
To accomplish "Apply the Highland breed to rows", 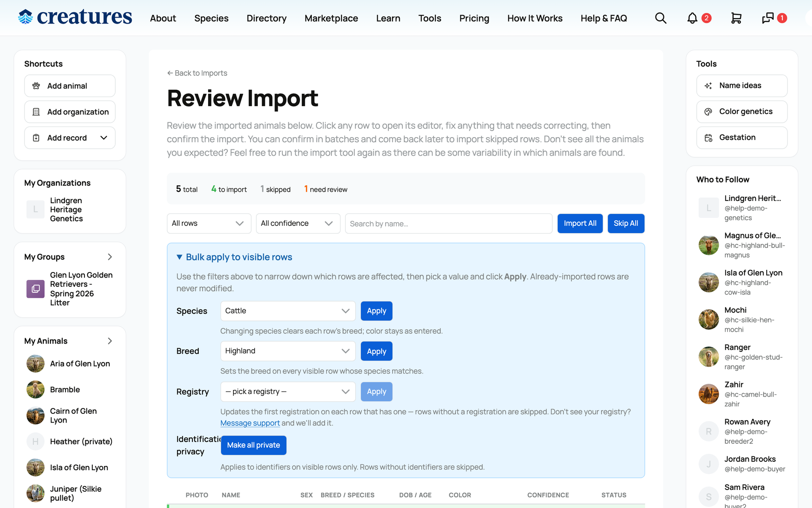I will (376, 351).
